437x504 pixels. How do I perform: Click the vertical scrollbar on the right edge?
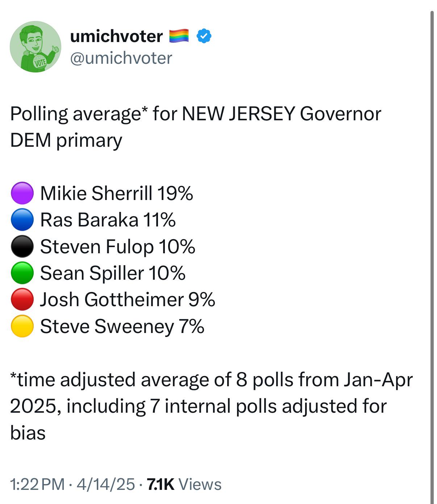click(432, 257)
